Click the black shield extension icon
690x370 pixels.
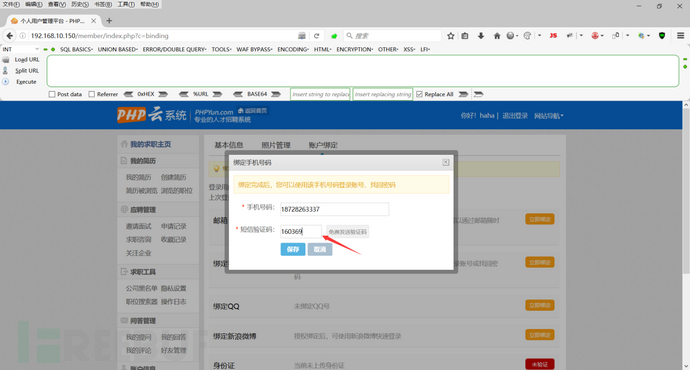(x=662, y=36)
